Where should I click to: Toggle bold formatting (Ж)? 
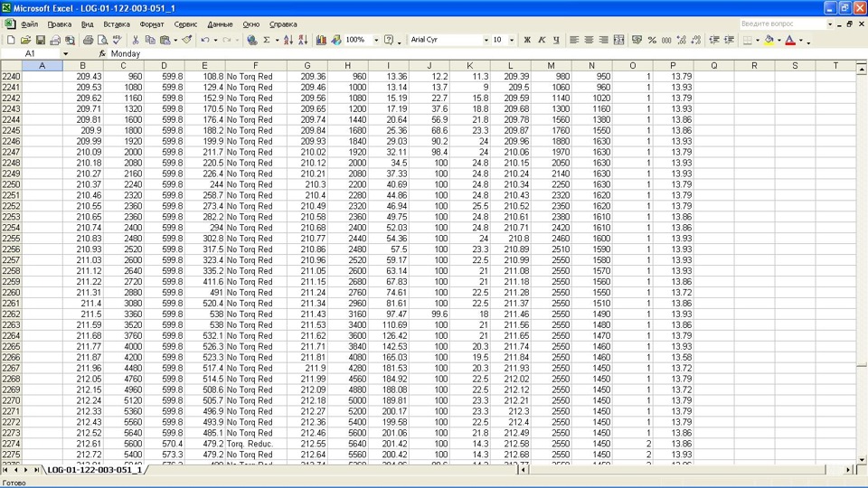click(x=527, y=40)
